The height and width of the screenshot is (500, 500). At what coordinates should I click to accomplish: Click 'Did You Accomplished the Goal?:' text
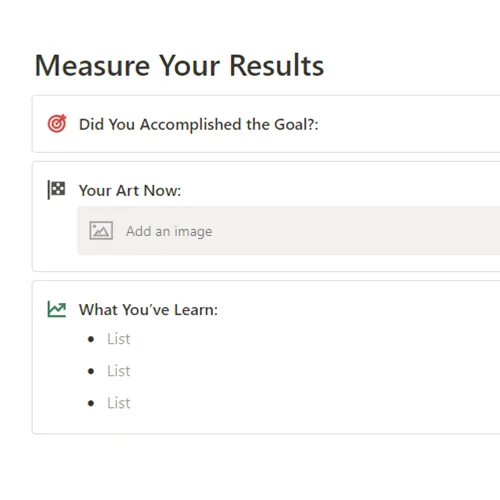199,125
